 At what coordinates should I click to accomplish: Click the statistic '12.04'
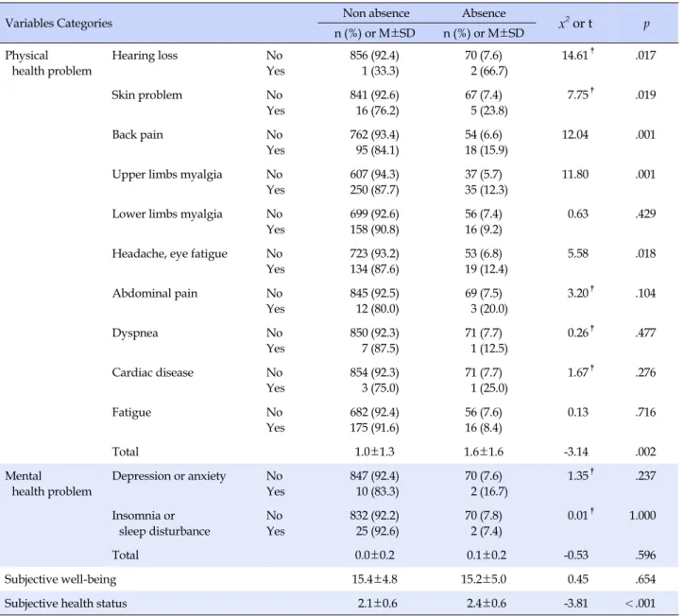(x=575, y=134)
